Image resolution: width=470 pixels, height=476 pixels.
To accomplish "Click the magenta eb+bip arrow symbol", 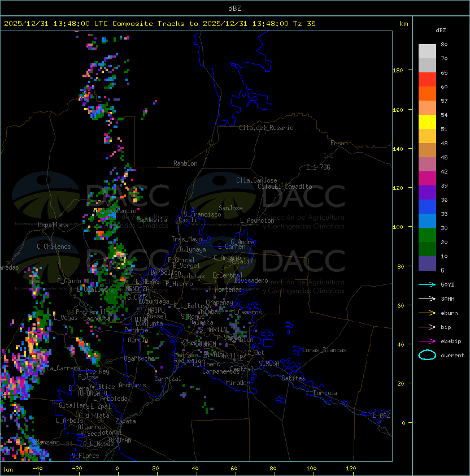I will point(427,341).
